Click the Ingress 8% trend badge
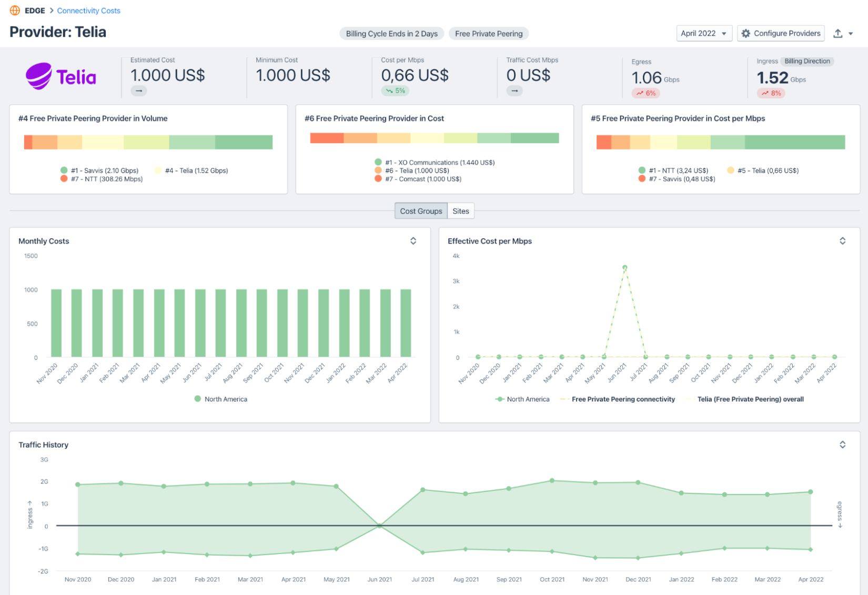The width and height of the screenshot is (868, 595). coord(771,93)
